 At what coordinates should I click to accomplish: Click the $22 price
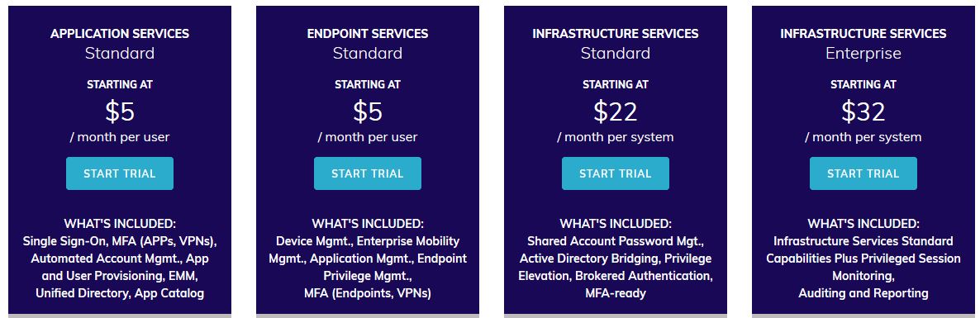pos(616,112)
